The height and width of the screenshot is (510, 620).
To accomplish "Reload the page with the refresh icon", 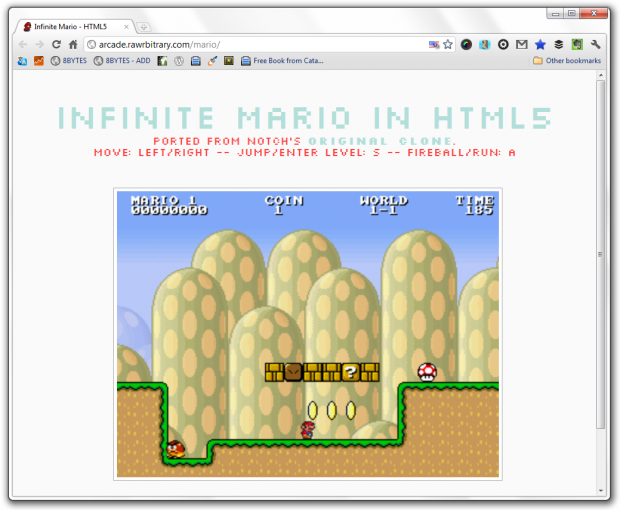I will (57, 44).
